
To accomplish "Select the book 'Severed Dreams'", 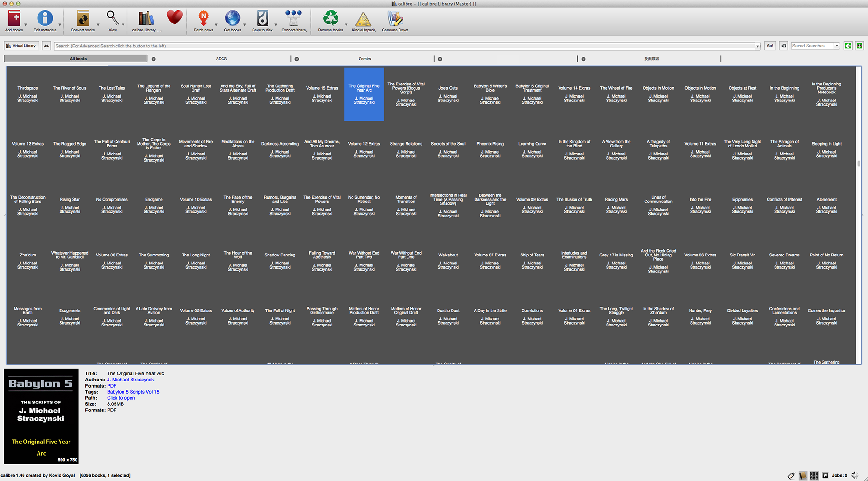I will click(x=784, y=261).
